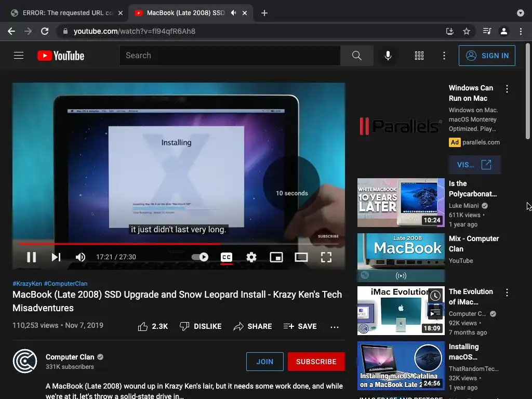Click the #ComputerClan hashtag
This screenshot has height=399, width=532.
(65, 284)
